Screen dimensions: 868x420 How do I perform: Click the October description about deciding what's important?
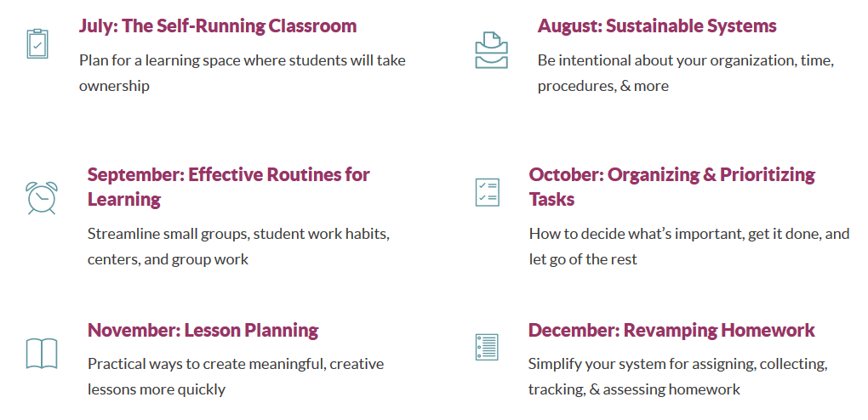pos(689,247)
